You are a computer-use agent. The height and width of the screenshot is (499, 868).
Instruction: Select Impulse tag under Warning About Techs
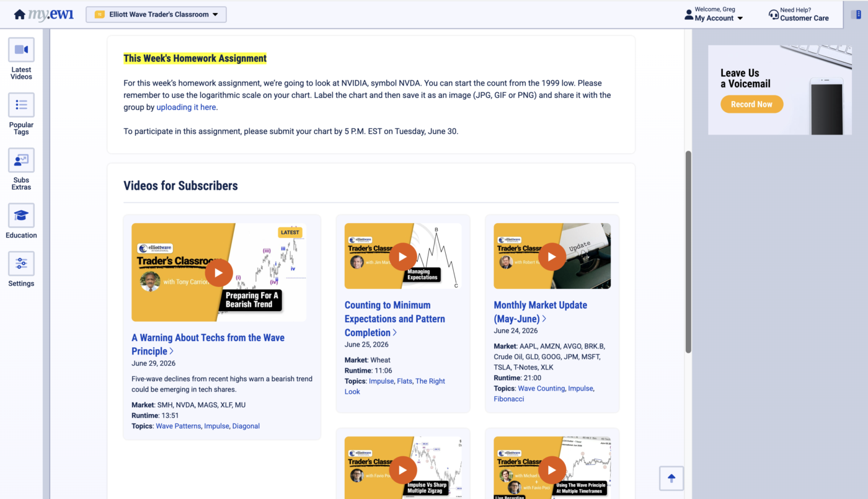[x=216, y=426]
